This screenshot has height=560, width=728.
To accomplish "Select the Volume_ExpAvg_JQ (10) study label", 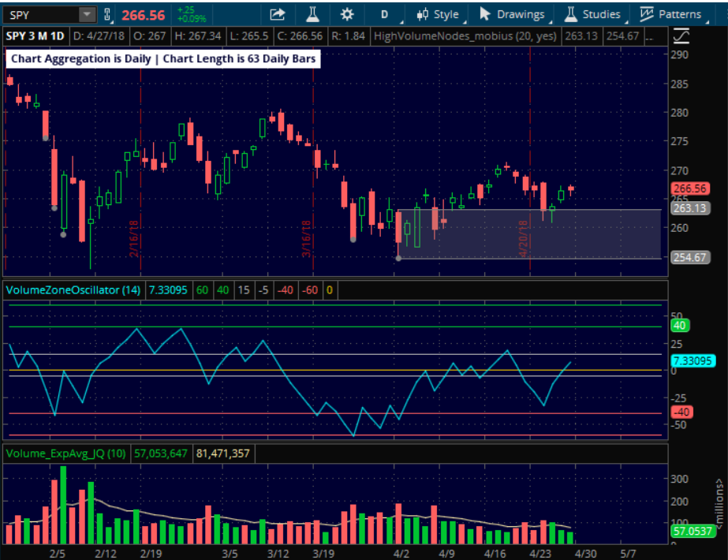I will 66,454.
